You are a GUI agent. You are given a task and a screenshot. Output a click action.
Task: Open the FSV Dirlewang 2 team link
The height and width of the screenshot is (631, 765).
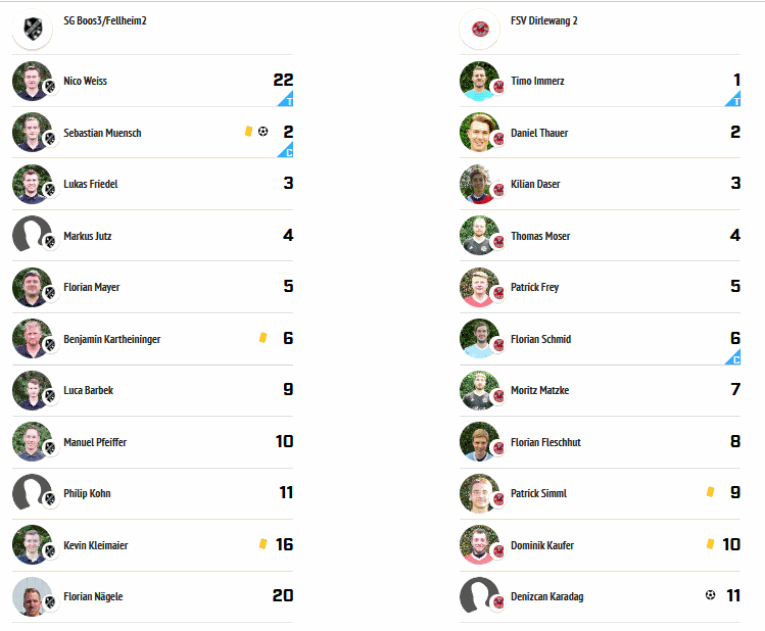[x=544, y=20]
